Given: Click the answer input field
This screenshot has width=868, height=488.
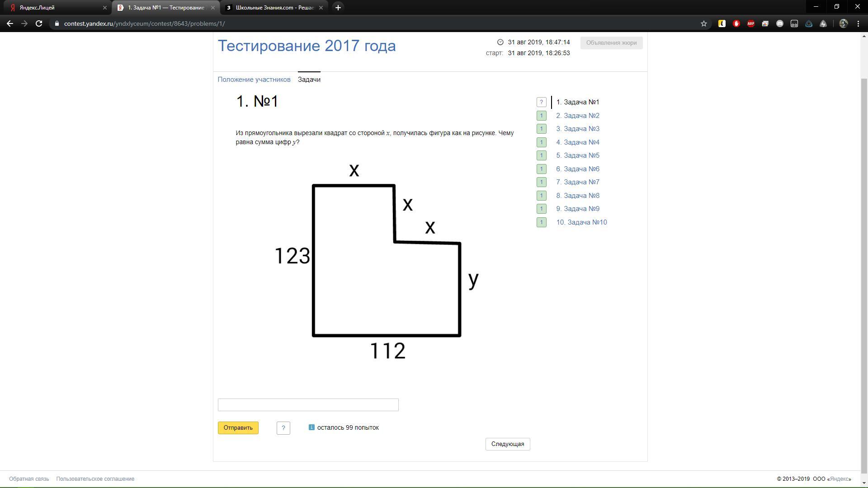Looking at the screenshot, I should [x=308, y=405].
